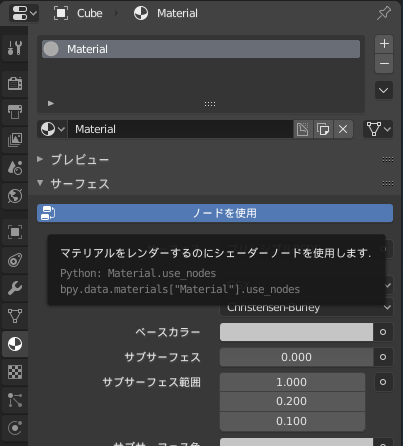Open the Render properties tab
Image resolution: width=403 pixels, height=446 pixels.
15,83
